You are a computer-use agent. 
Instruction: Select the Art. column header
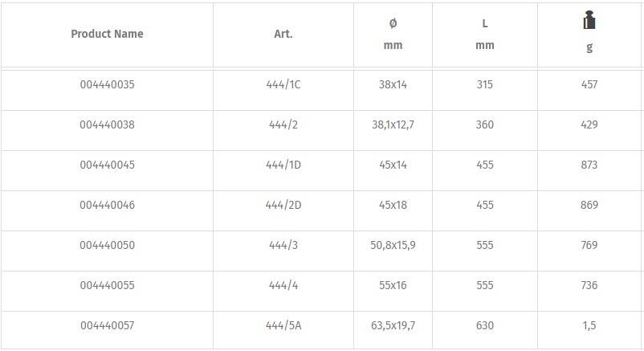283,34
